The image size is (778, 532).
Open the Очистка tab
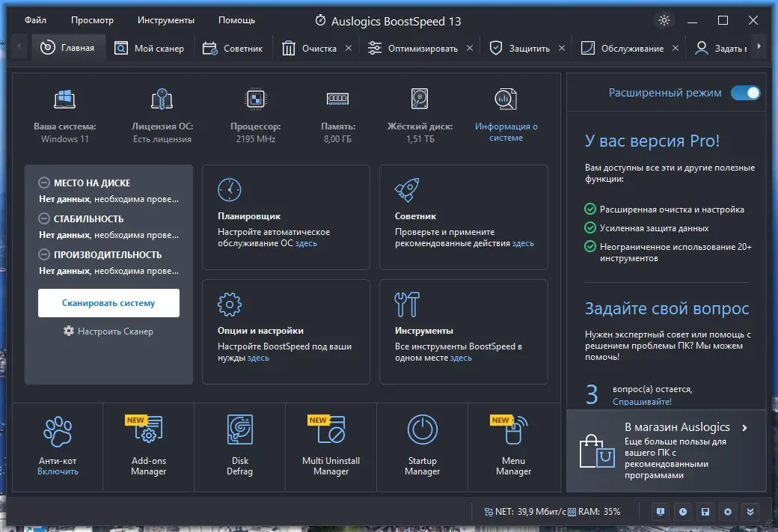point(310,48)
